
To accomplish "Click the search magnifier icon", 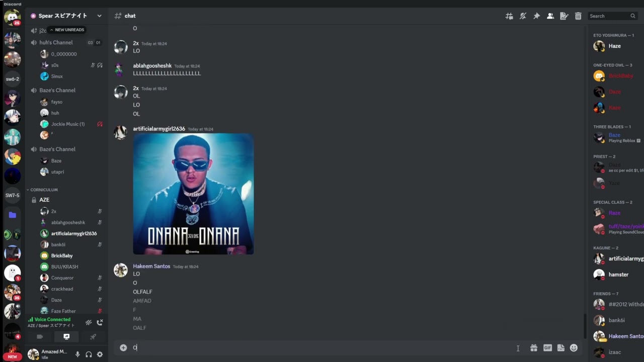I will [633, 16].
